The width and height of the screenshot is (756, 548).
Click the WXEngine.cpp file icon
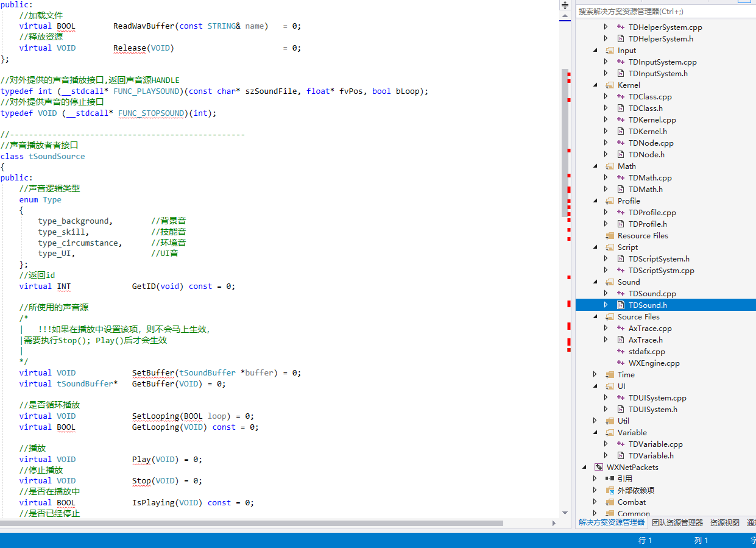point(621,363)
